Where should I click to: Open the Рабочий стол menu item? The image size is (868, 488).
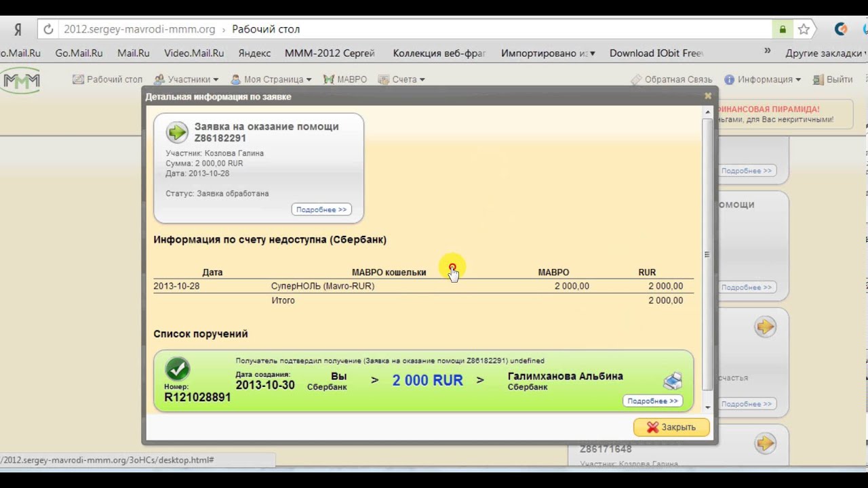click(107, 79)
